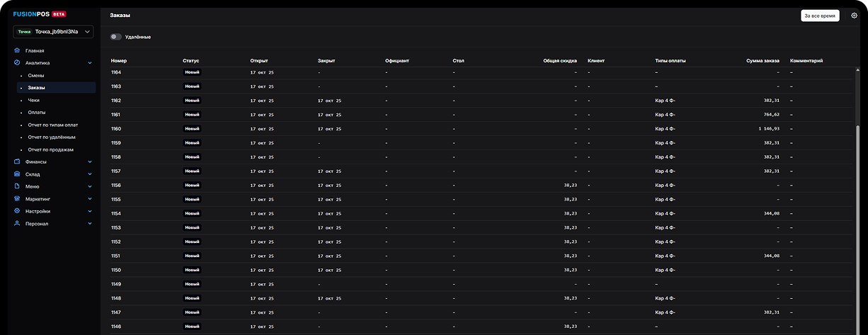Click the Финансы wallet icon

pyautogui.click(x=17, y=161)
